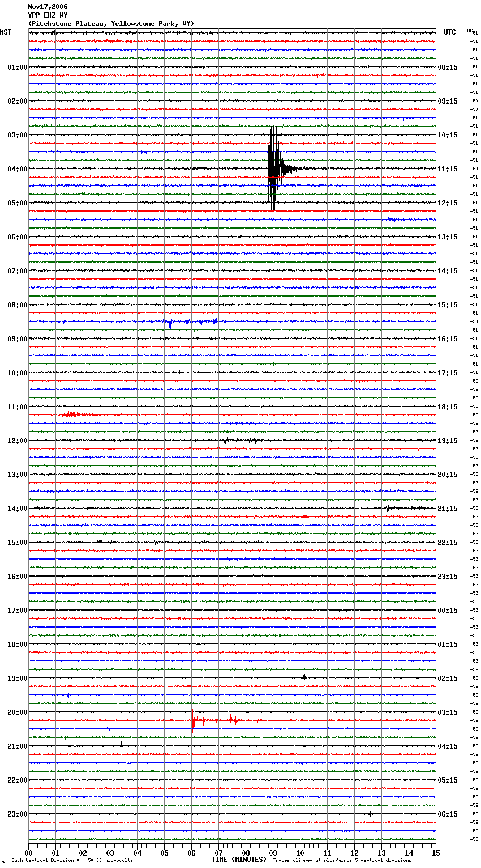Image resolution: width=481 pixels, height=868 pixels.
Task: Click the 06:15 UTC time label
Action: tap(448, 814)
